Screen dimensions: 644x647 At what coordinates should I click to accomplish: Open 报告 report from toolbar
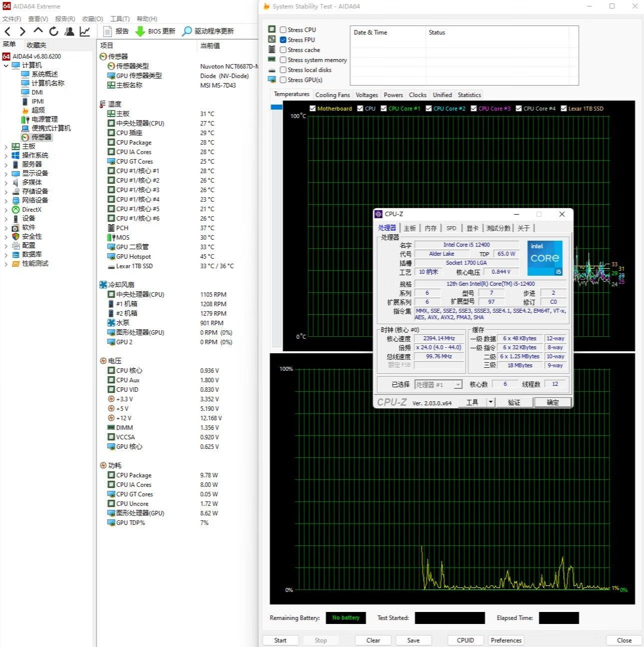pyautogui.click(x=116, y=31)
